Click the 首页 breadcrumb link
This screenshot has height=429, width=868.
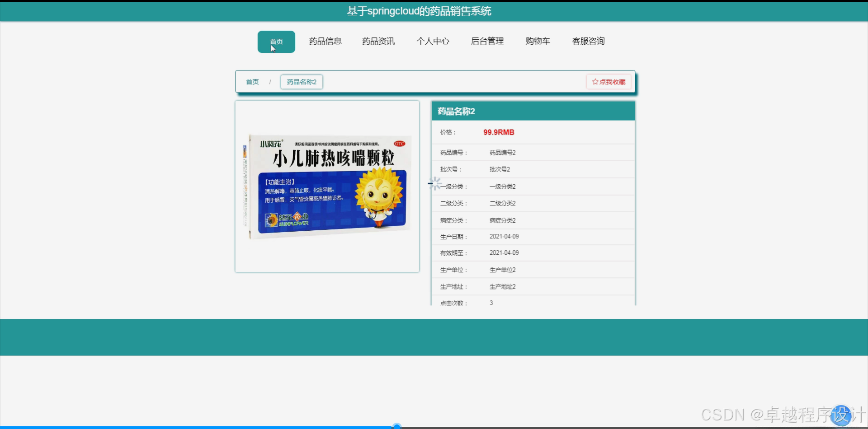[252, 82]
